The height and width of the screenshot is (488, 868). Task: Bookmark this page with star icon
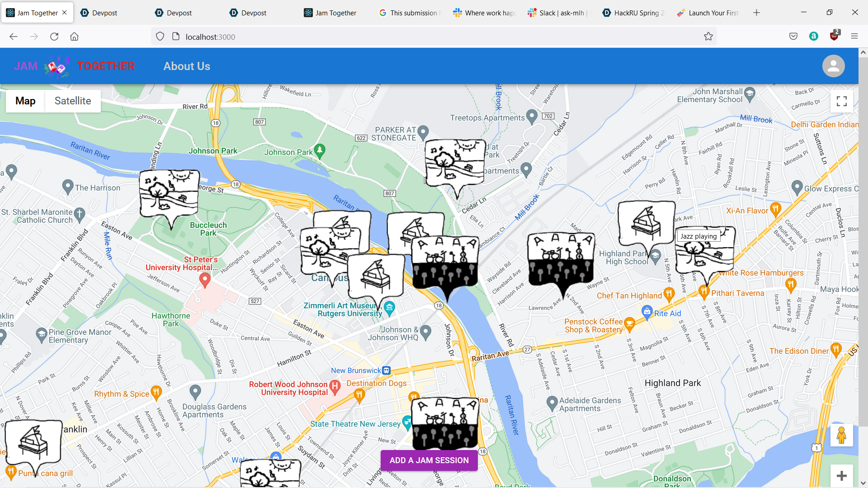[708, 37]
